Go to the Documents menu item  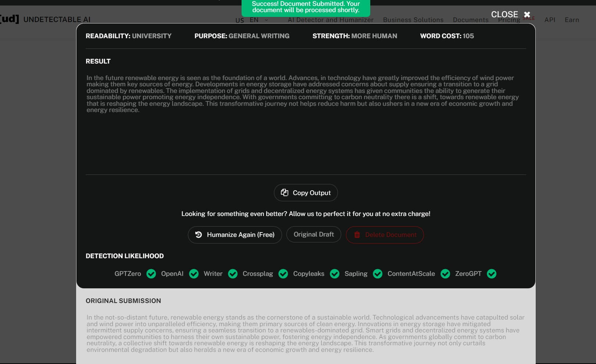tap(471, 20)
